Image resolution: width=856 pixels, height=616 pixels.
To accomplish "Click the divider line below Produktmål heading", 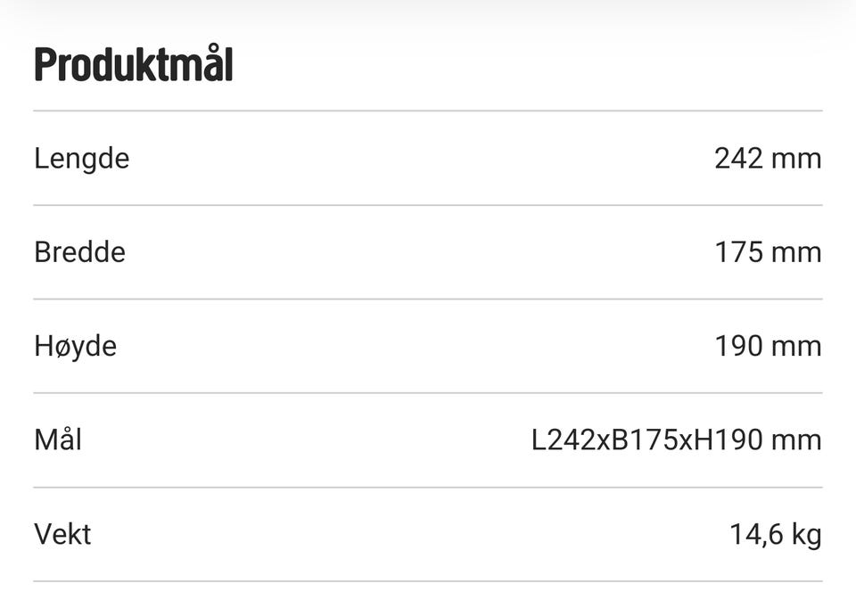I will point(428,111).
